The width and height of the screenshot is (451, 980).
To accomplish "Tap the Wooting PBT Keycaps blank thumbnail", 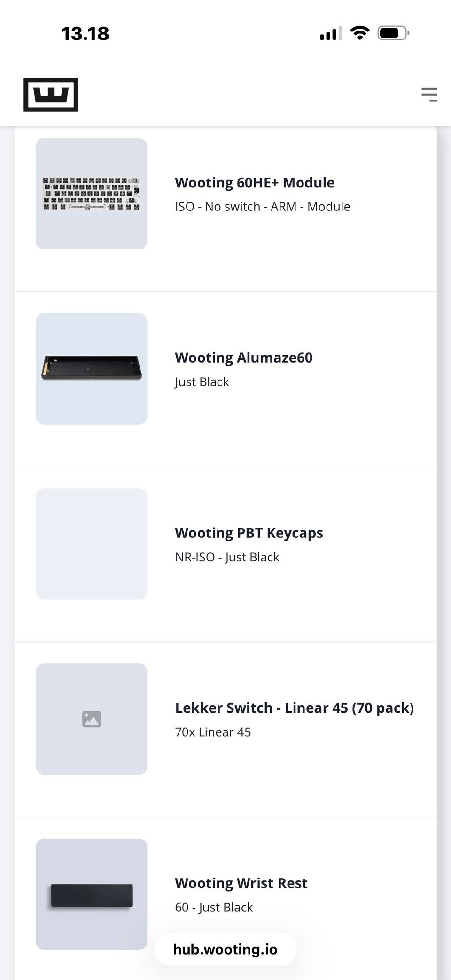I will click(x=92, y=544).
